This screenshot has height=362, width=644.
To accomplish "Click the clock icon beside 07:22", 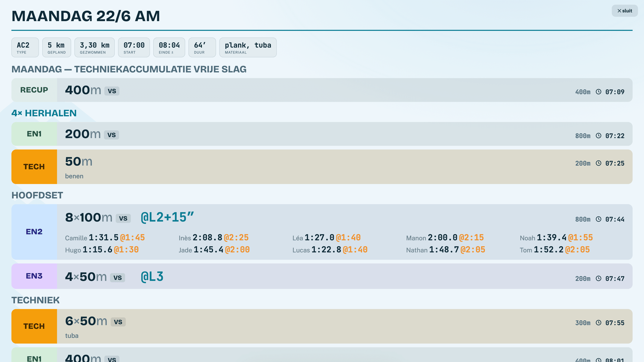I will pos(599,136).
